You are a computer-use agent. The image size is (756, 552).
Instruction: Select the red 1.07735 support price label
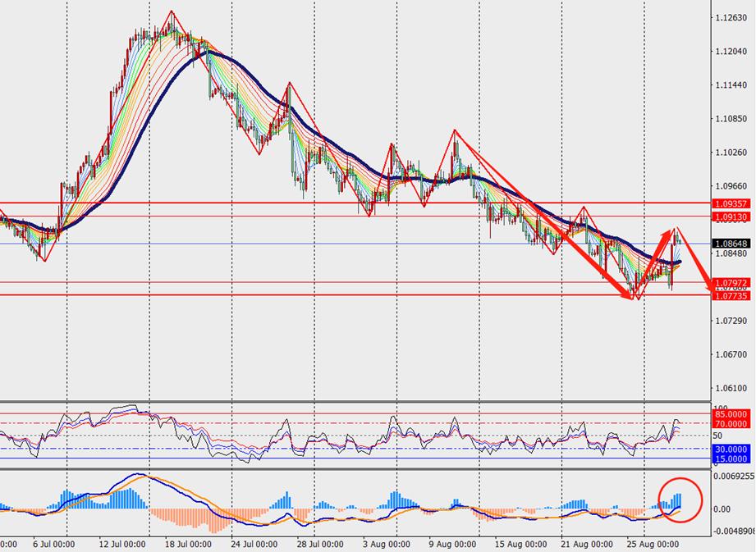click(731, 295)
